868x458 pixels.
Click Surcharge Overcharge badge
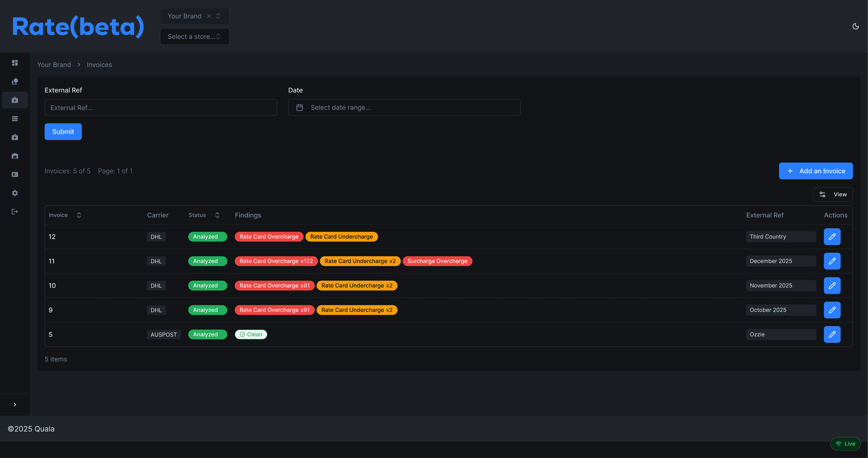coord(437,261)
